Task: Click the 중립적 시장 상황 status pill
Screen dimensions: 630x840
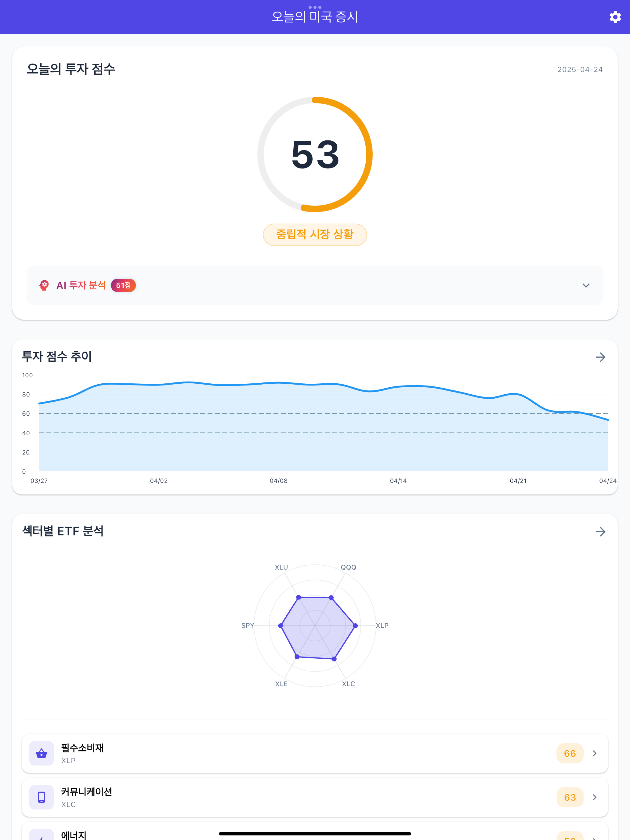Action: [x=315, y=234]
